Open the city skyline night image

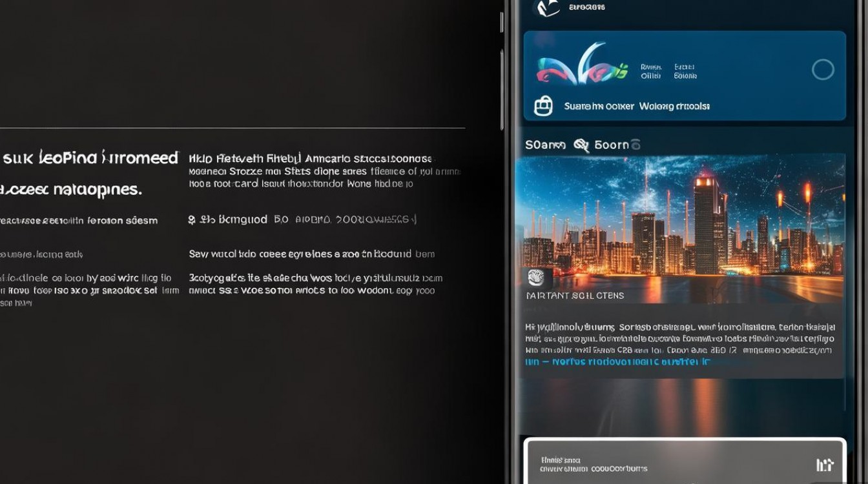point(679,228)
